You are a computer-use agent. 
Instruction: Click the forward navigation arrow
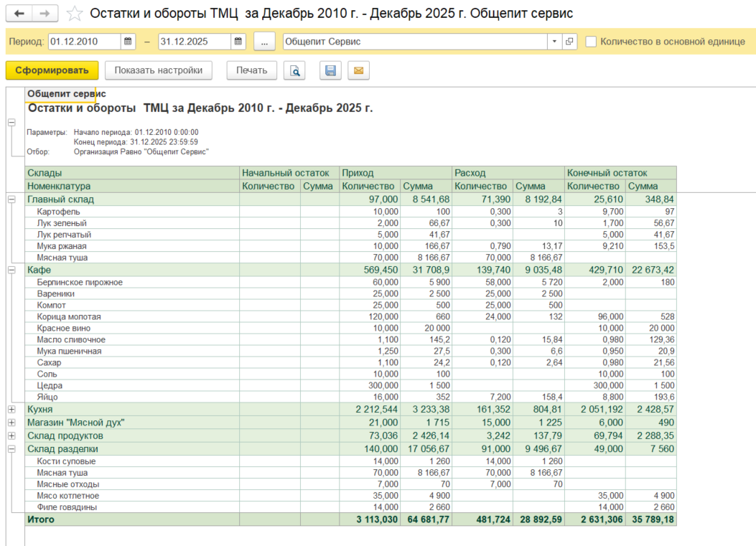[x=45, y=14]
